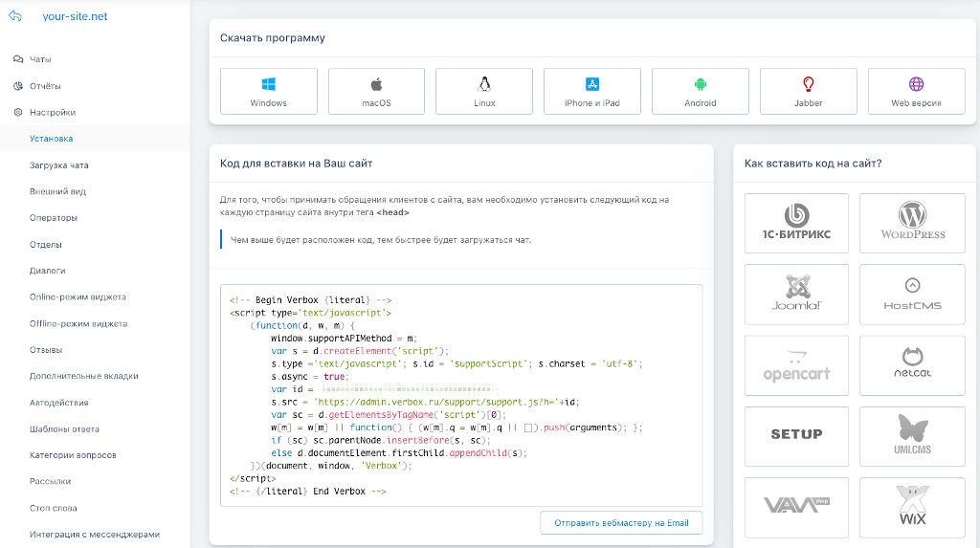
Task: Show the Joomla installation guide
Action: coord(795,294)
